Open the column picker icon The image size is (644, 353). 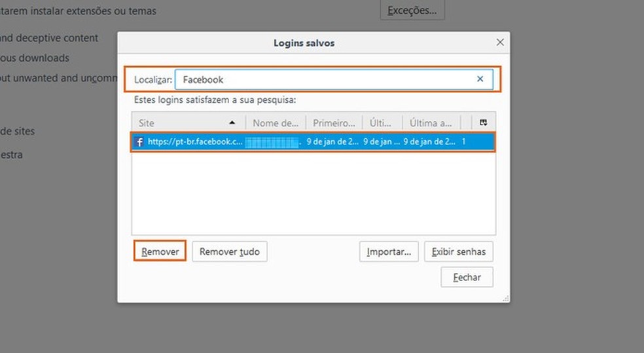click(484, 122)
